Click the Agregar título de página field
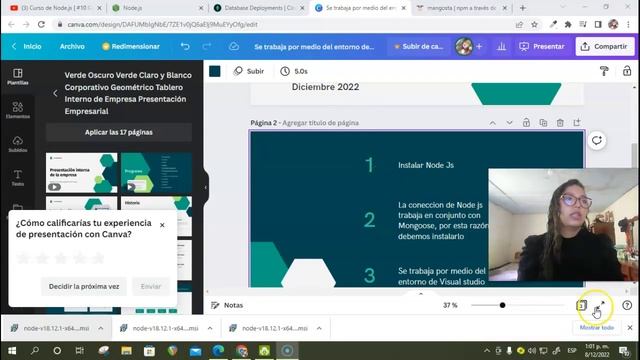This screenshot has width=640, height=360. click(320, 123)
